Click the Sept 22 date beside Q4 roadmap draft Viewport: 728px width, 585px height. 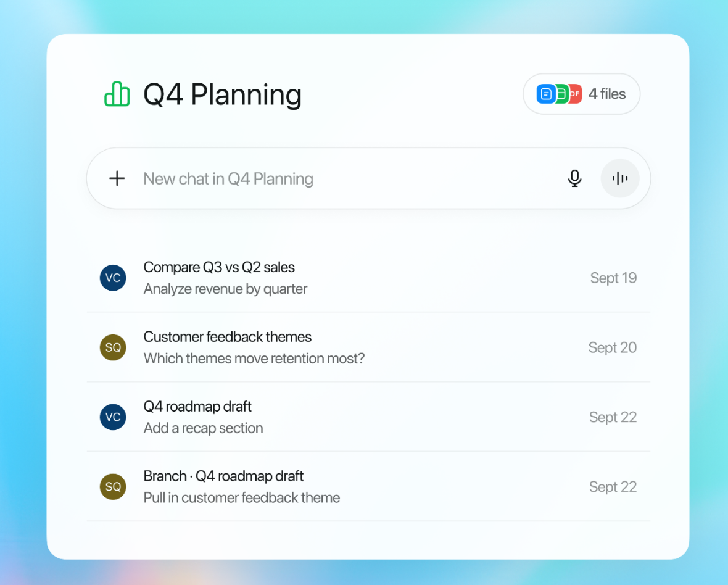tap(613, 417)
